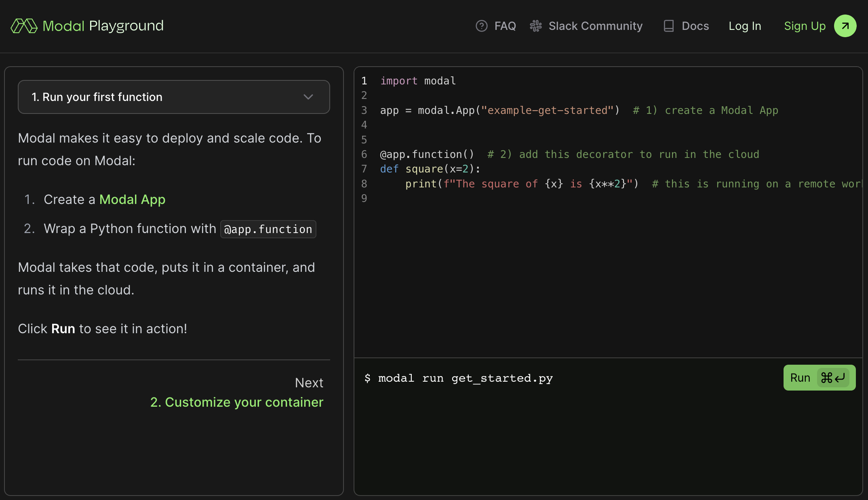Screen dimensions: 868x500
Task: Click the green Sign Up arrow icon
Action: coord(845,26)
